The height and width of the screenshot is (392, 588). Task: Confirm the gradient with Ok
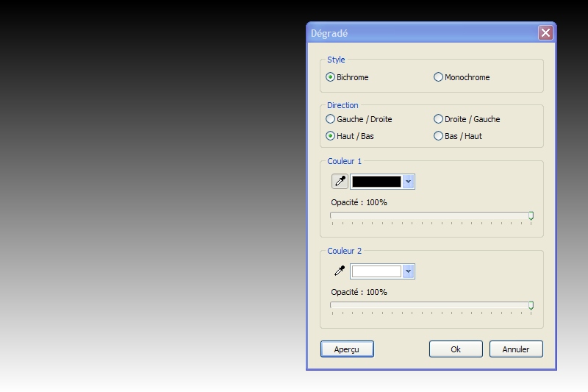pyautogui.click(x=456, y=349)
